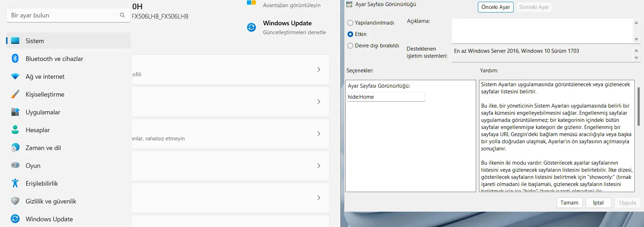Click the Microsoft logo beside Avantajları görüntüleyin

click(252, 2)
